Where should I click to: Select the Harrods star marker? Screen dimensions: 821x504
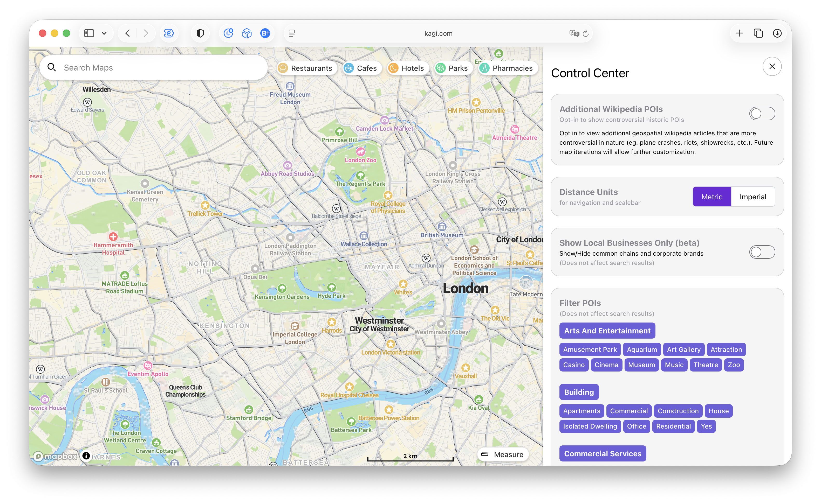pyautogui.click(x=331, y=322)
